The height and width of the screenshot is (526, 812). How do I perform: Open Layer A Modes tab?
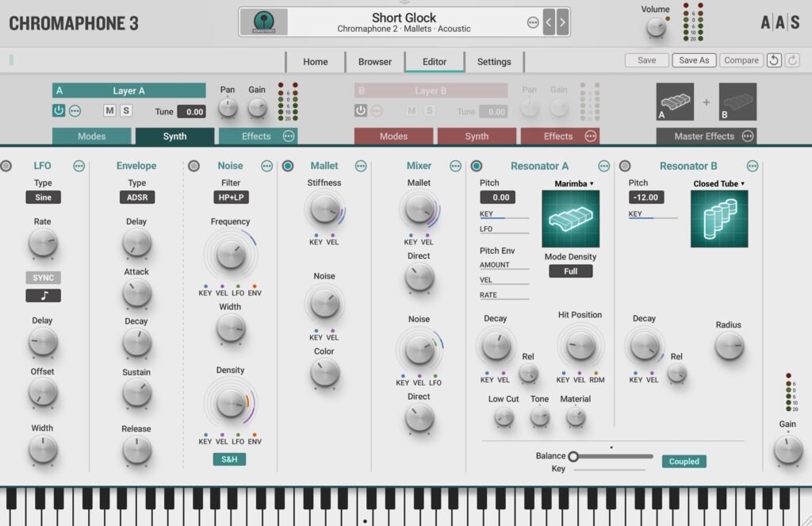pyautogui.click(x=91, y=136)
